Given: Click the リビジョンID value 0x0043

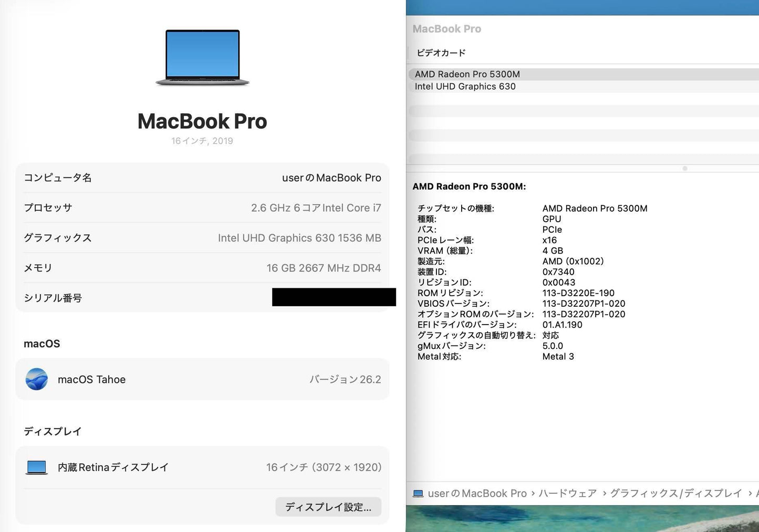Looking at the screenshot, I should 559,282.
